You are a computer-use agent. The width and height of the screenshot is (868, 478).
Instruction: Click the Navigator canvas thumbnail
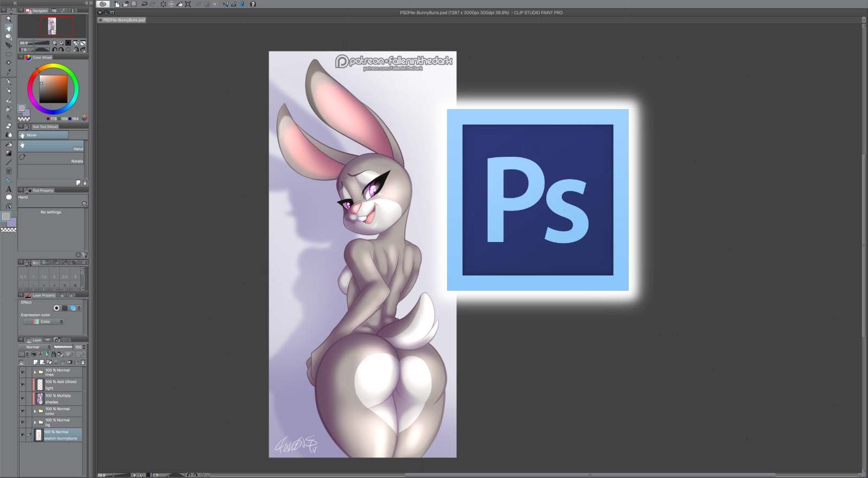pos(52,26)
